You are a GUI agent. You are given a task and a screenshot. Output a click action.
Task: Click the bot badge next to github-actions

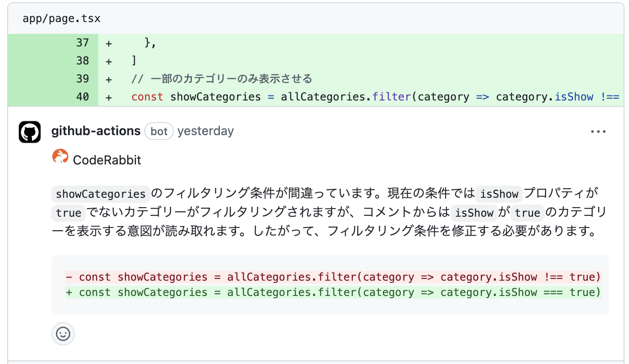[x=159, y=131]
